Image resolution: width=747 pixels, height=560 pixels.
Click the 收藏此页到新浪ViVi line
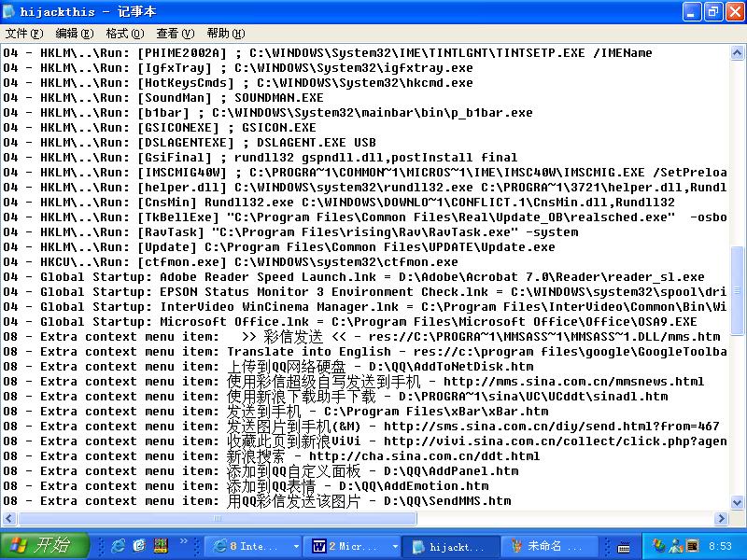point(365,441)
